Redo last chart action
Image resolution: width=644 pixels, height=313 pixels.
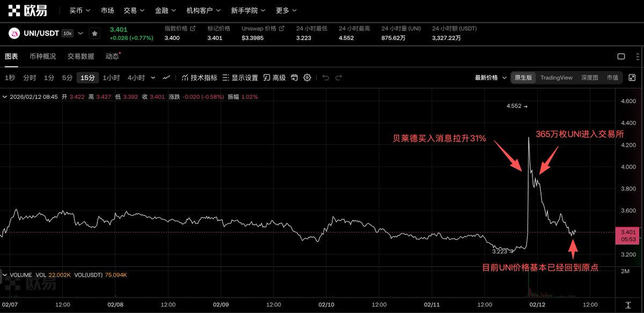[339, 78]
